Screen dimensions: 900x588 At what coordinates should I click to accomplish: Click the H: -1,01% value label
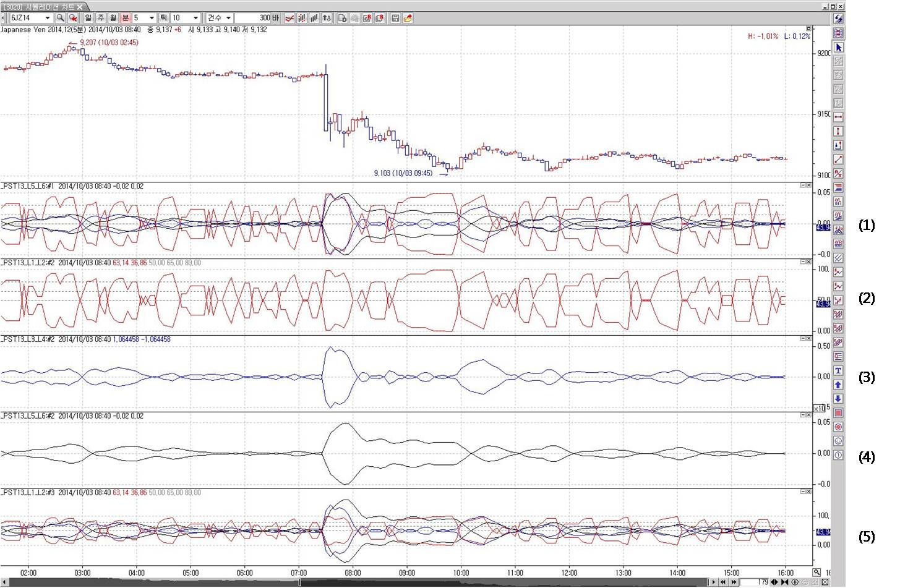point(763,36)
